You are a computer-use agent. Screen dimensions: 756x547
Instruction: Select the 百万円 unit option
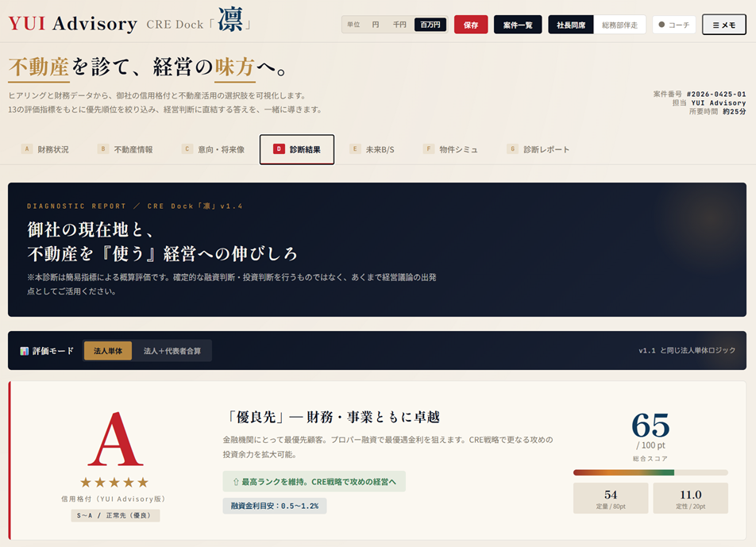click(x=430, y=25)
